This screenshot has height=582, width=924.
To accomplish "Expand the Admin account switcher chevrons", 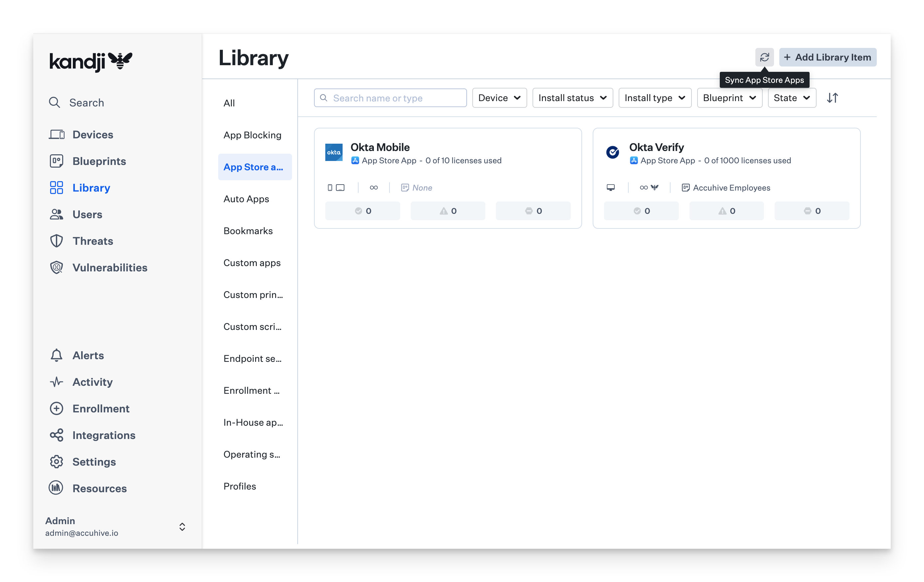I will click(182, 526).
